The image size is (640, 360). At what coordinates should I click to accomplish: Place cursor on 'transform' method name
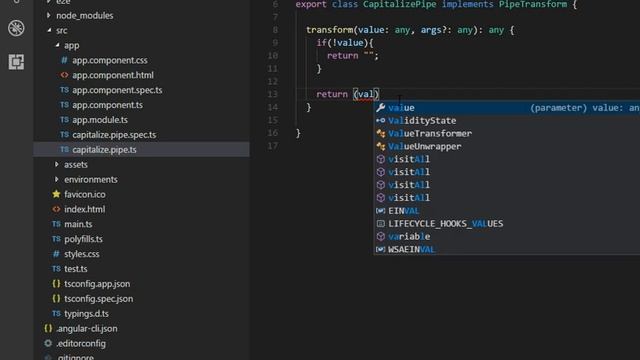tap(330, 30)
